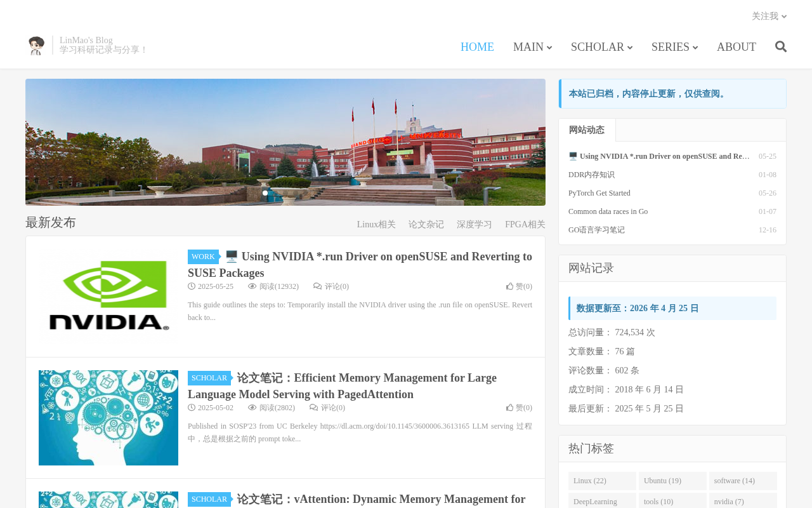Expand the 关注我 dropdown
The width and height of the screenshot is (812, 508).
click(x=769, y=17)
